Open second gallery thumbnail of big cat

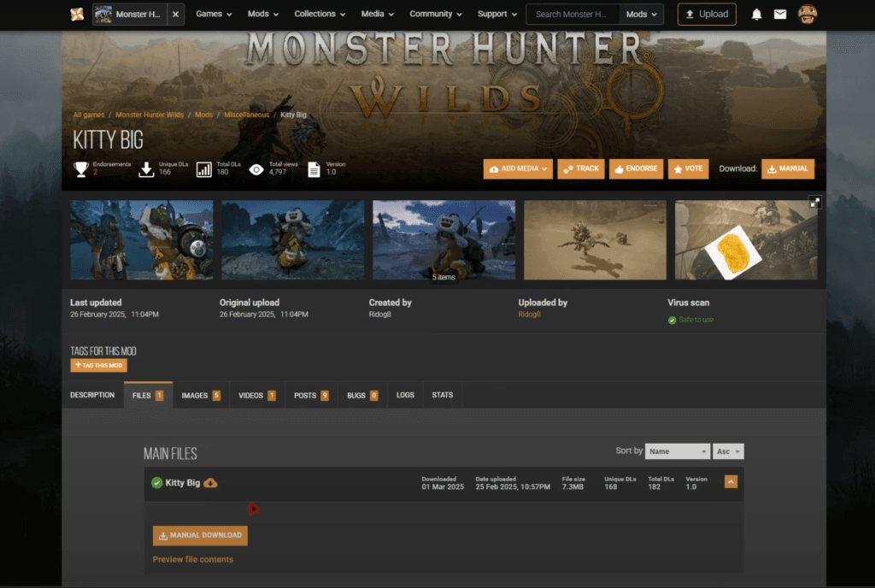point(292,239)
